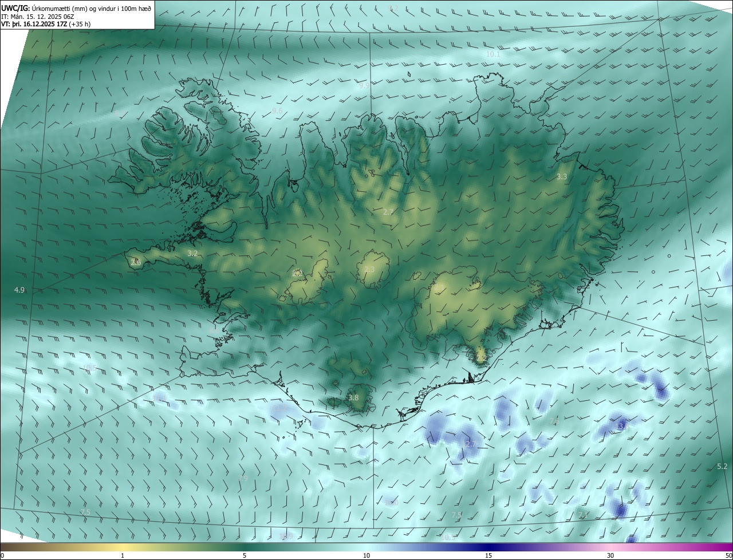Click the "3.3" value label in the east

562,177
